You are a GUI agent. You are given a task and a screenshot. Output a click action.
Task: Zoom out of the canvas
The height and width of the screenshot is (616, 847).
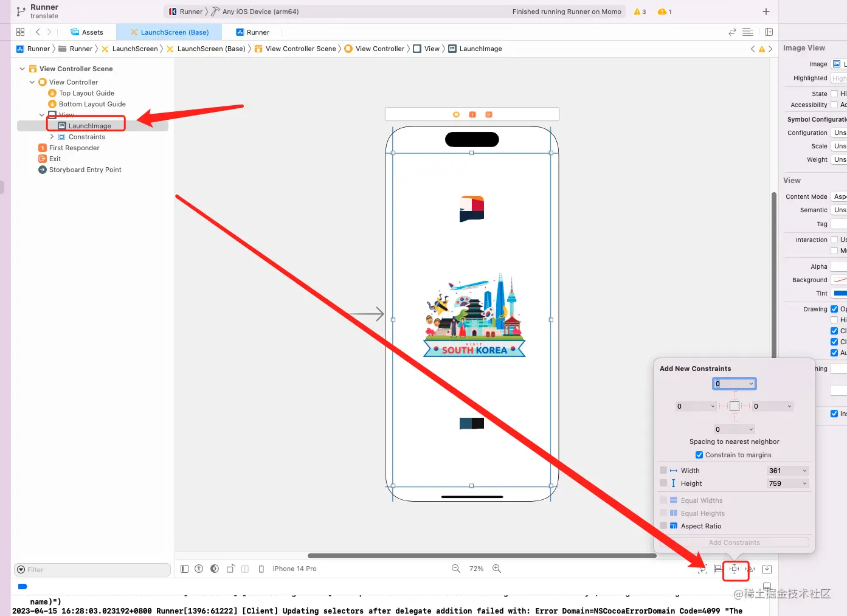point(456,569)
